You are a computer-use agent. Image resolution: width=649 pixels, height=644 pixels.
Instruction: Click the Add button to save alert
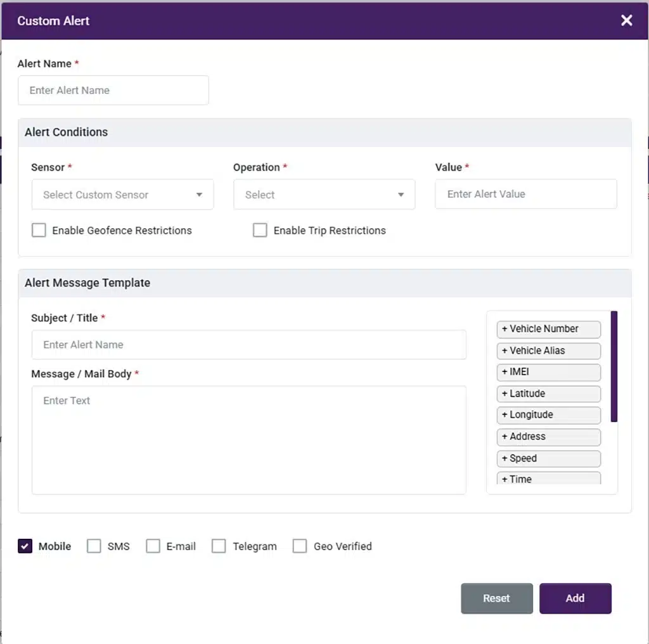pos(575,598)
